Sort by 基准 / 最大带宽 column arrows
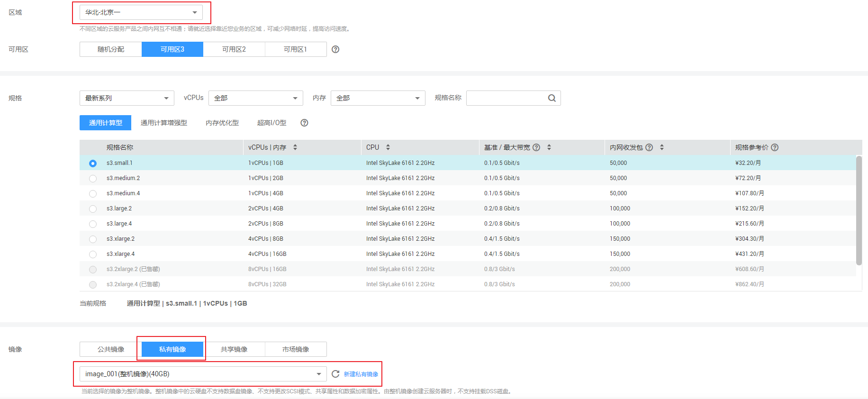The height and width of the screenshot is (399, 868). (x=549, y=147)
